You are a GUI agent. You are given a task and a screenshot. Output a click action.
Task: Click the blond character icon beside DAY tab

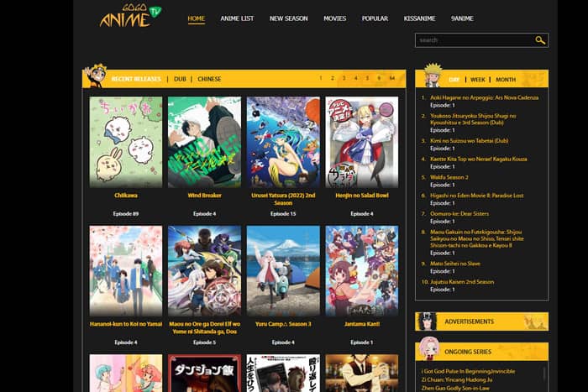[x=433, y=75]
